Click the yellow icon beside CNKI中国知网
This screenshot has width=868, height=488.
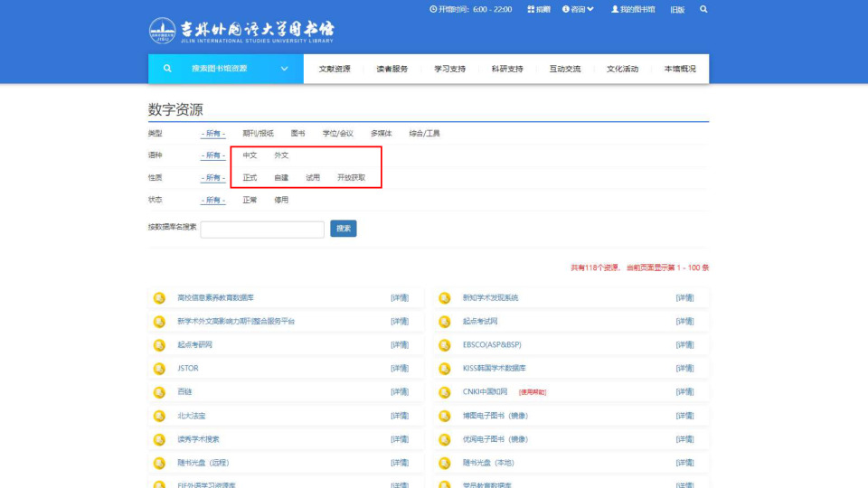click(x=445, y=392)
